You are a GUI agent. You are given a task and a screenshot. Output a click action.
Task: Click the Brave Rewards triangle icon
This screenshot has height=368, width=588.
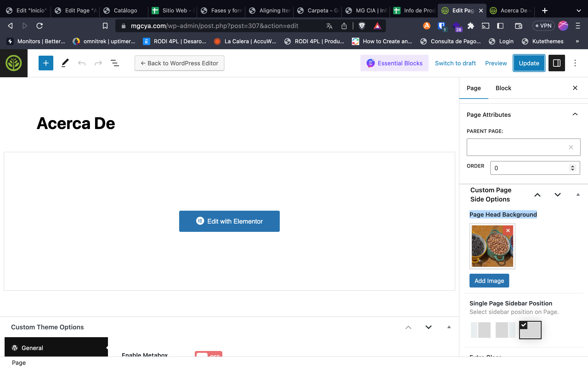377,26
